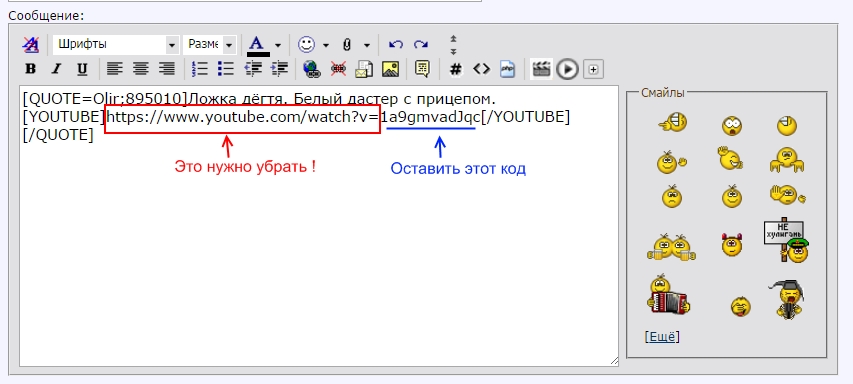Click the text area resize grip corner
853x384 pixels.
(x=614, y=361)
